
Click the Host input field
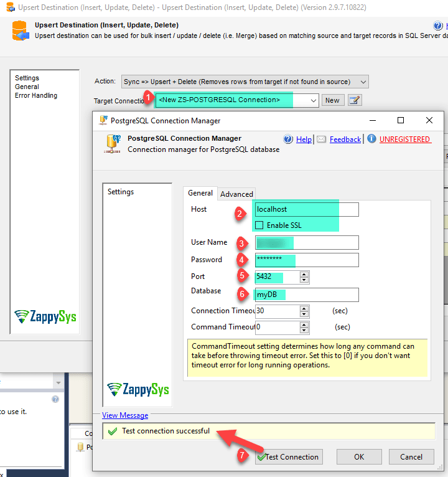point(307,209)
